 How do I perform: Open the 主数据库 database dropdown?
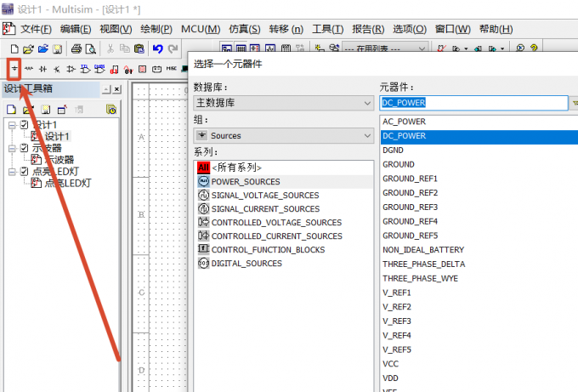tap(283, 103)
